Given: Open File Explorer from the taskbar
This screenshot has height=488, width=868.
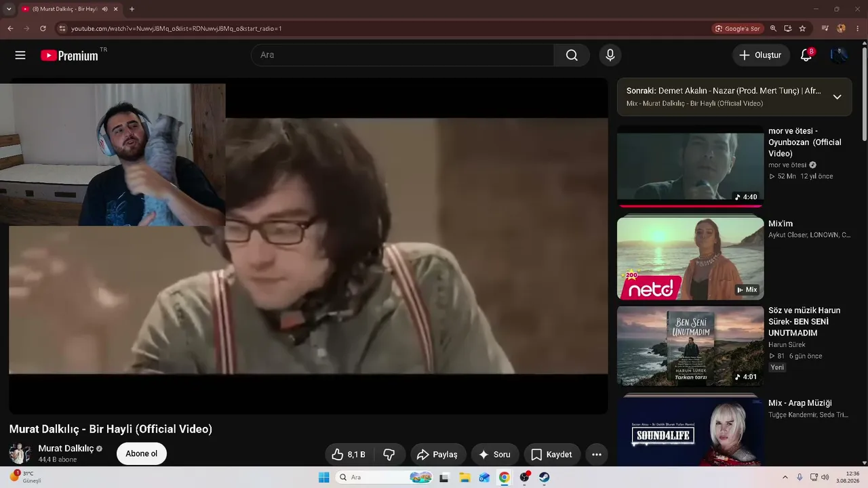Looking at the screenshot, I should [465, 477].
